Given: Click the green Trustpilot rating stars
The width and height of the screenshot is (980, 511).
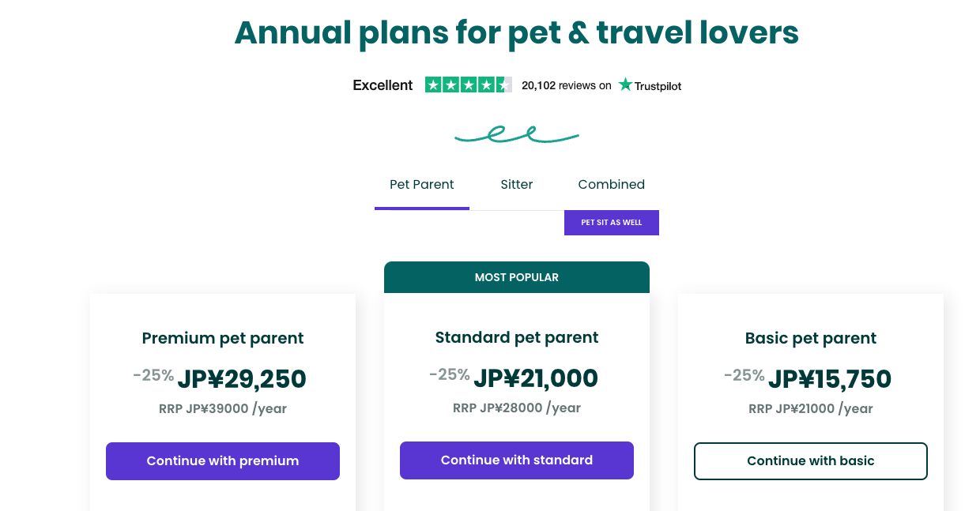Looking at the screenshot, I should coord(468,85).
